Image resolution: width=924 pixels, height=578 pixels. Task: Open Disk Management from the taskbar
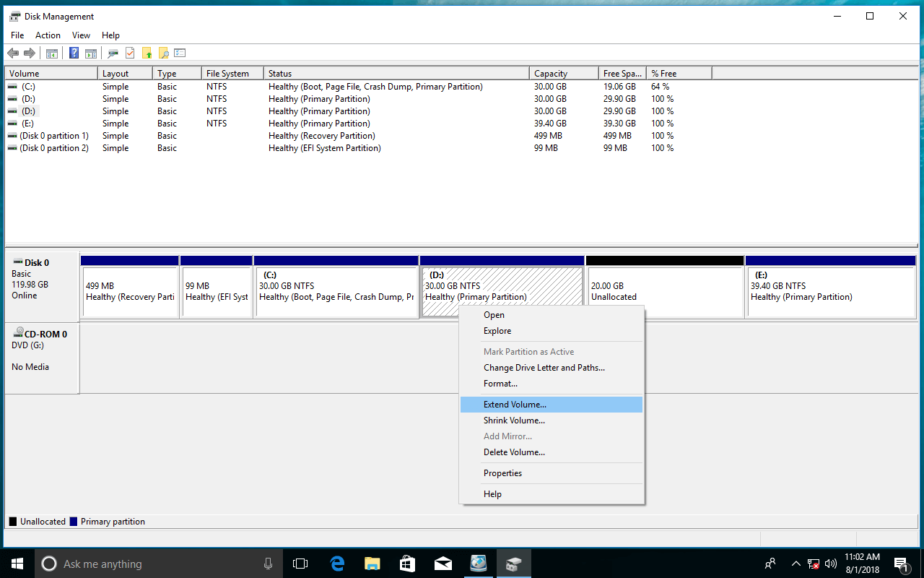click(513, 564)
